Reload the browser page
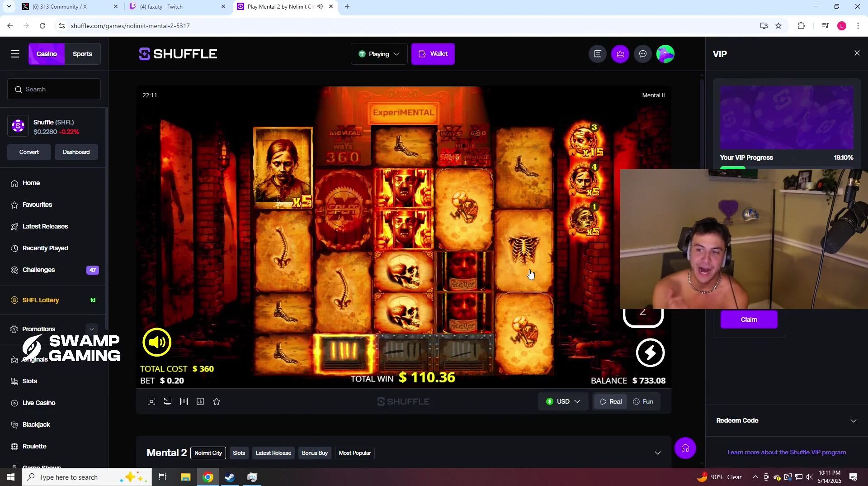This screenshot has height=486, width=868. pos(42,26)
